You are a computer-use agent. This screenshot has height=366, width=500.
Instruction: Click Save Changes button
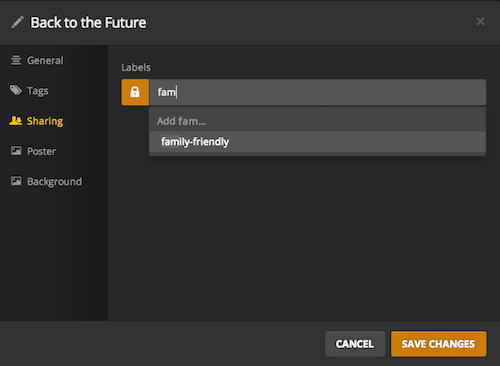tap(439, 344)
